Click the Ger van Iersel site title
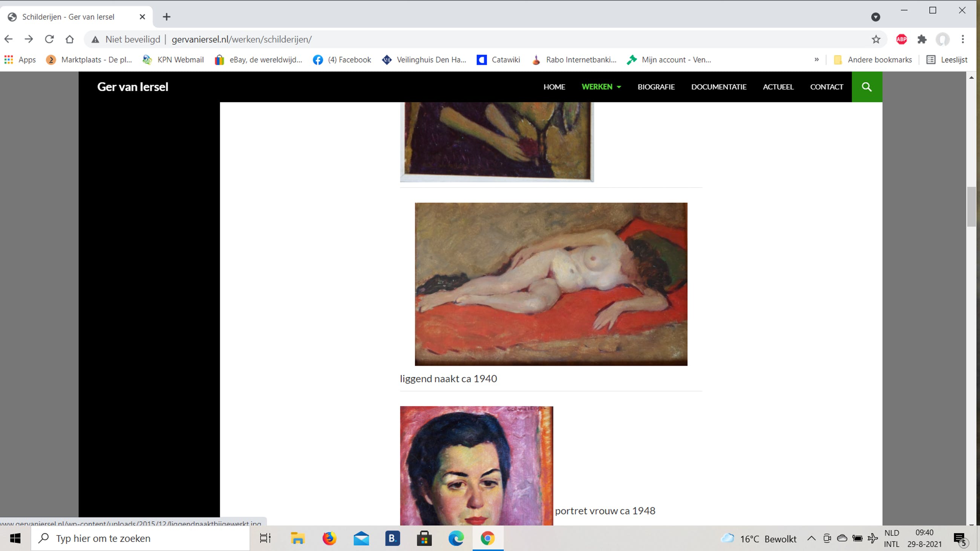Viewport: 980px width, 551px height. click(132, 87)
